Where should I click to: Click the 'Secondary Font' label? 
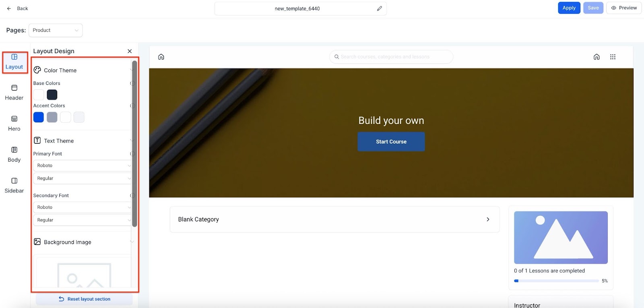(51, 196)
